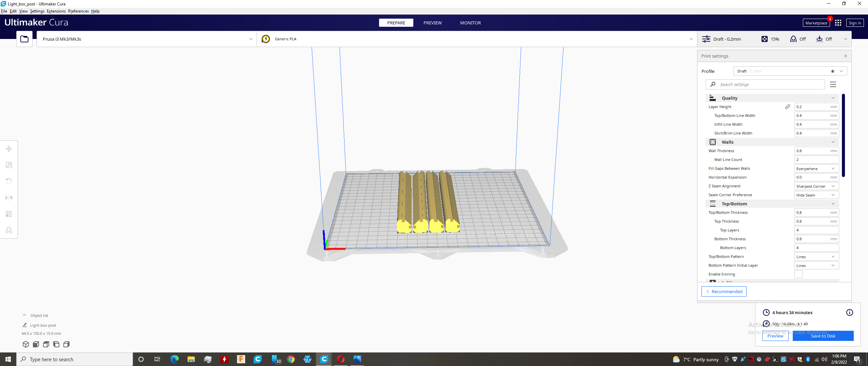
Task: Open the 3D view camera preset
Action: (x=25, y=344)
